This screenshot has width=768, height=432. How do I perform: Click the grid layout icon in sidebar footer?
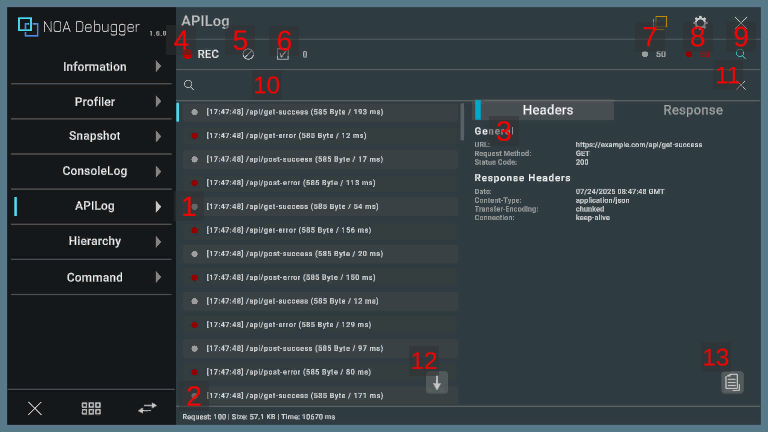click(91, 408)
